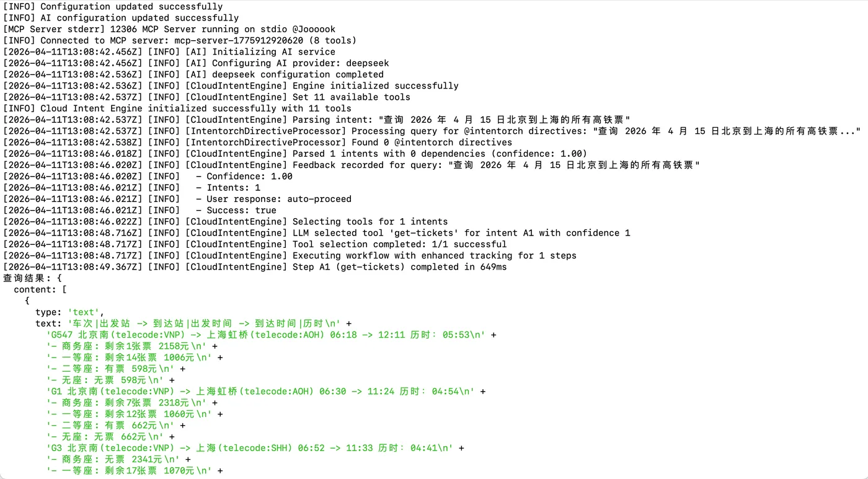The image size is (868, 479).
Task: Click the MCP Server stderr line
Action: (x=169, y=29)
